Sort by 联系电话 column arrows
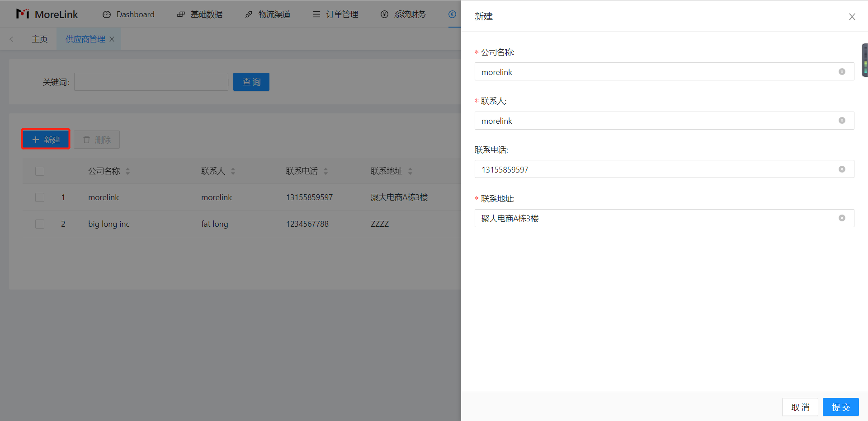This screenshot has height=421, width=868. [x=325, y=171]
